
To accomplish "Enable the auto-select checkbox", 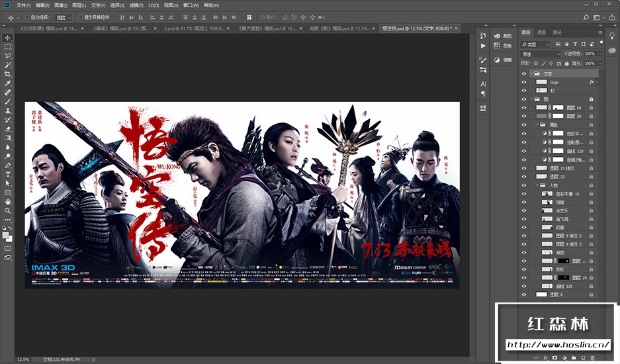I will click(x=27, y=17).
